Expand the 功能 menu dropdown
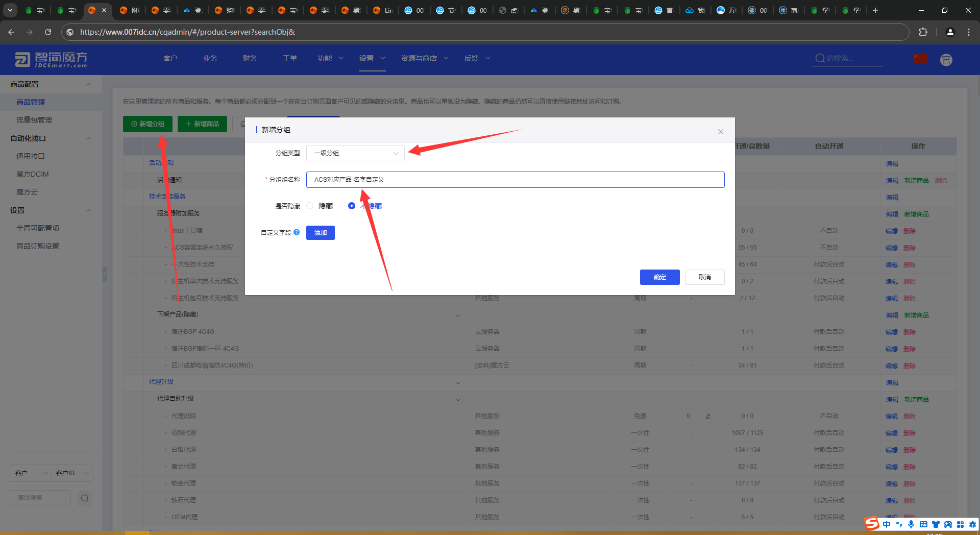Image resolution: width=980 pixels, height=535 pixels. coord(341,58)
